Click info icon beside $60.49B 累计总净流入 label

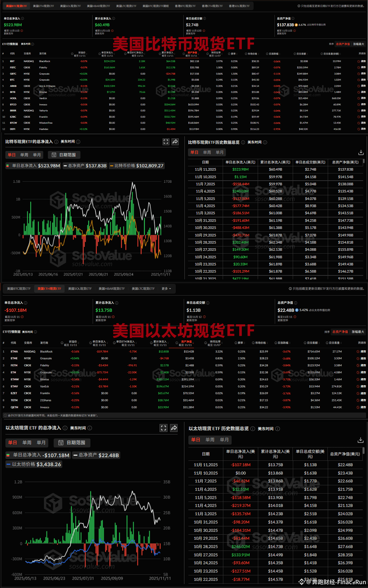pyautogui.click(x=114, y=19)
